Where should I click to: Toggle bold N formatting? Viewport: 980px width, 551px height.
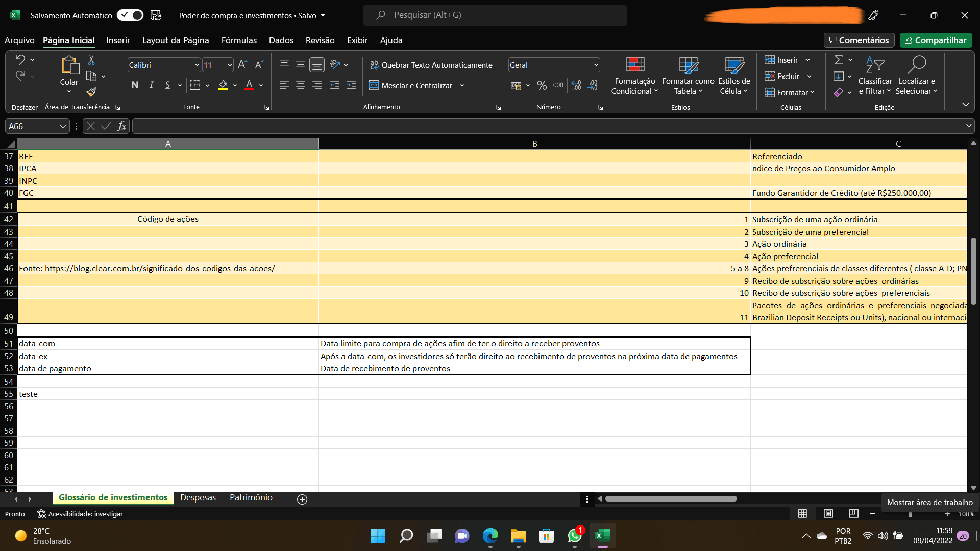point(135,85)
